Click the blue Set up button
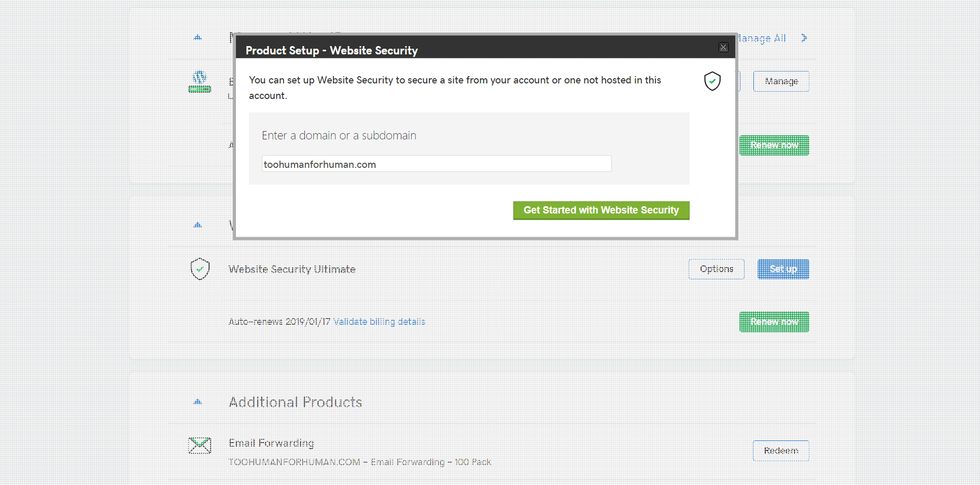 coord(783,269)
